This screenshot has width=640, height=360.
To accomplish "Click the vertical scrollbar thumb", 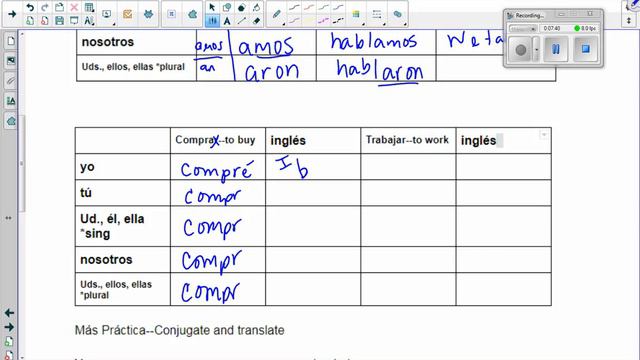I will [22, 163].
